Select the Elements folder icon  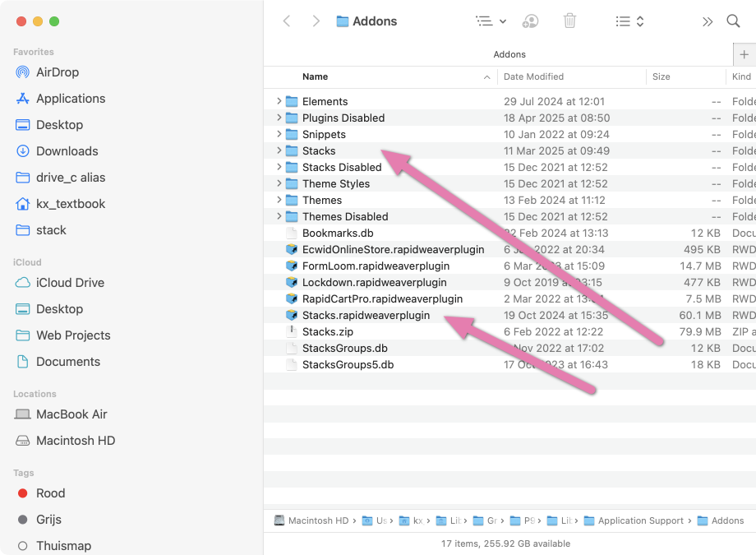[x=292, y=101]
